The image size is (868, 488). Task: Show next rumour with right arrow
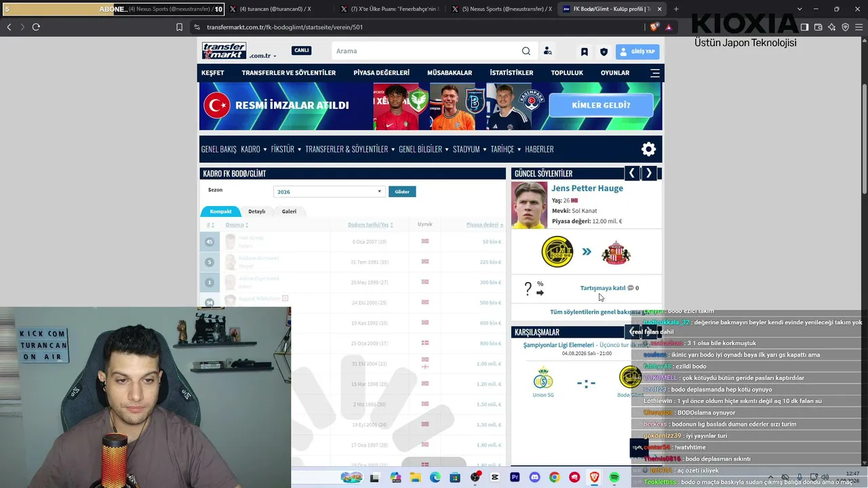649,174
